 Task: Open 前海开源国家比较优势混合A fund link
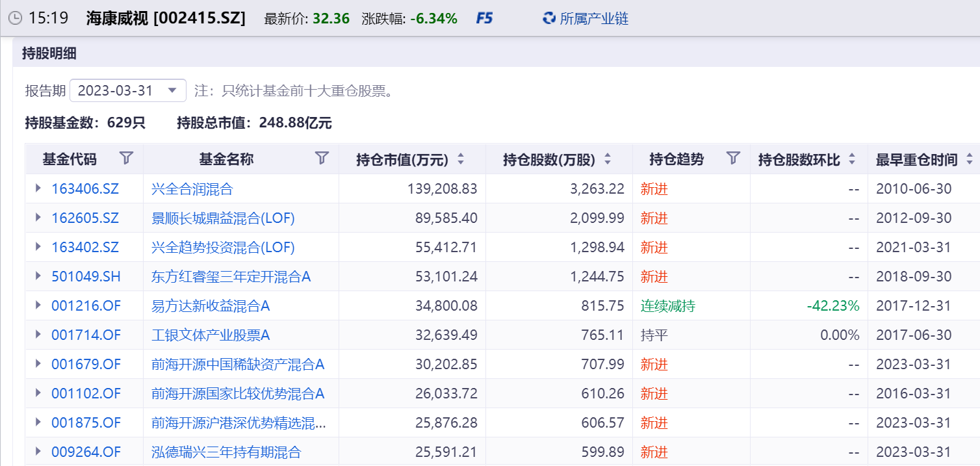pyautogui.click(x=238, y=394)
